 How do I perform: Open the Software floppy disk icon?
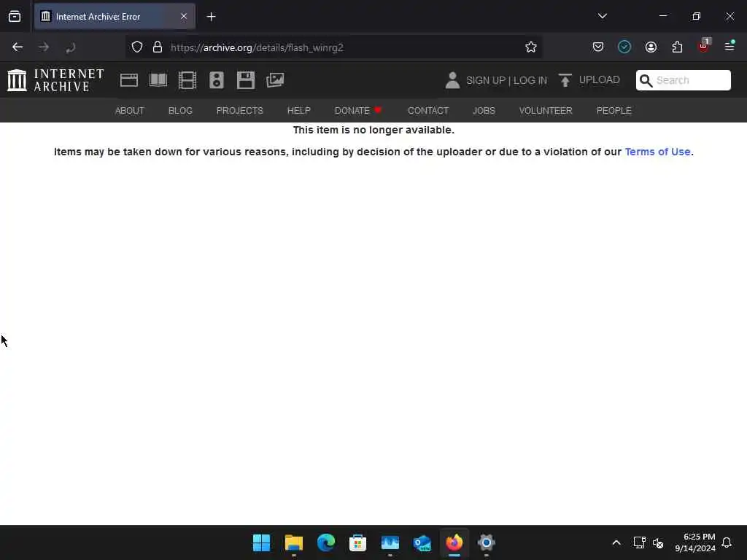(x=246, y=80)
